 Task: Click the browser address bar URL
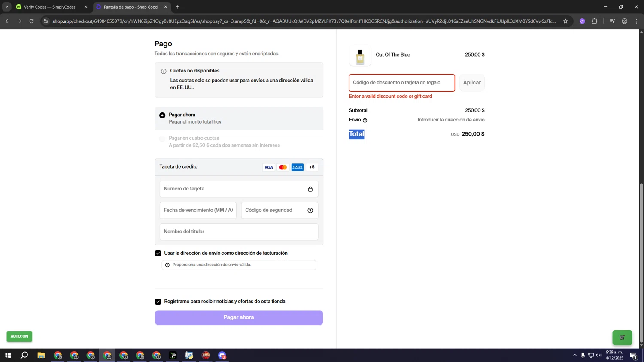304,21
